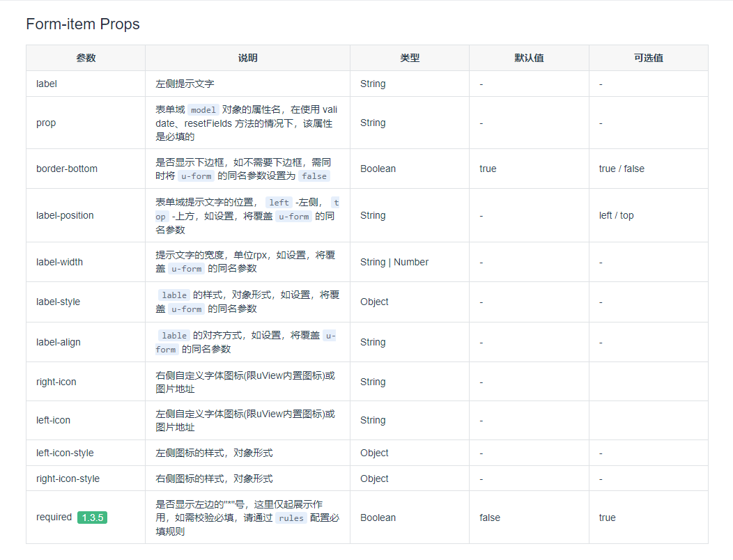This screenshot has height=560, width=733.
Task: Click the Form-item Props heading
Action: tap(82, 24)
